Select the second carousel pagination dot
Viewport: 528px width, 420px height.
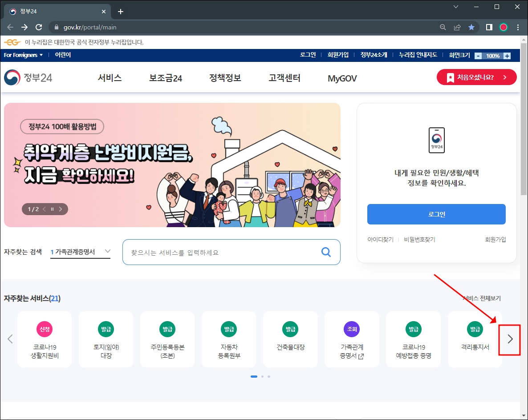(262, 376)
